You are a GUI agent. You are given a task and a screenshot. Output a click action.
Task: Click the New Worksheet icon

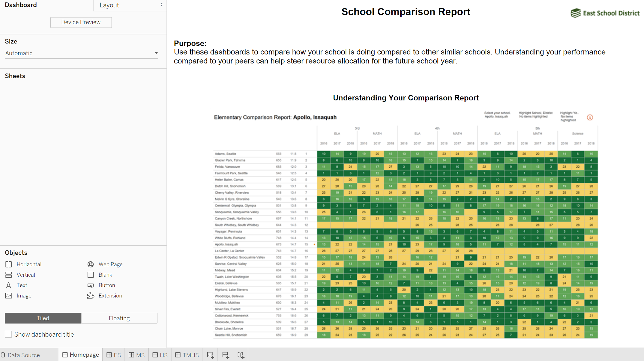210,355
